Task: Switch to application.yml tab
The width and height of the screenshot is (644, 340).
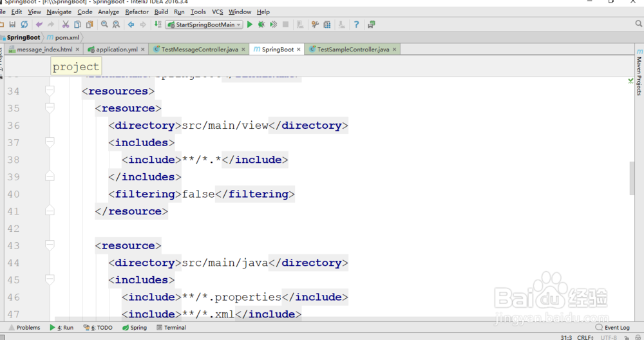Action: pos(117,50)
